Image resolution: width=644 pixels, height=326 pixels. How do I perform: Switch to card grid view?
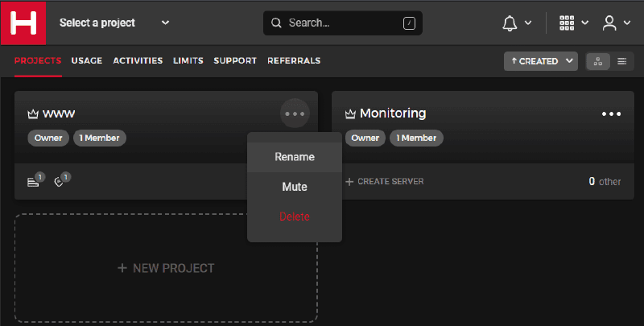pos(598,61)
